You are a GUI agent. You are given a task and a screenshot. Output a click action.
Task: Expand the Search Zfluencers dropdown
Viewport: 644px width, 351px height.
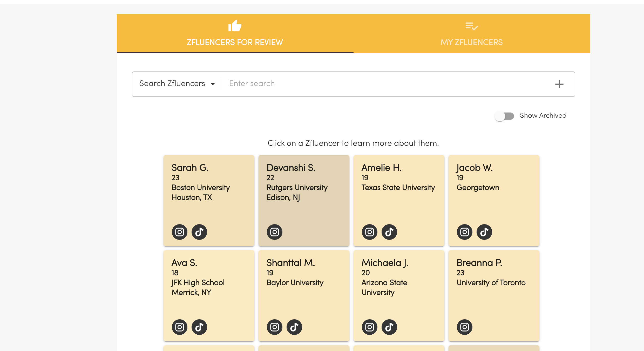pyautogui.click(x=177, y=84)
